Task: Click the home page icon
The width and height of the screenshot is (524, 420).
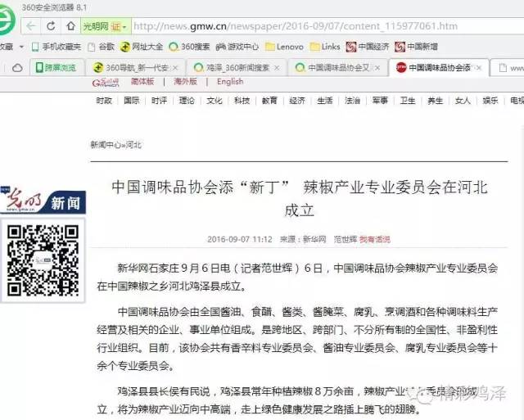Action: pyautogui.click(x=69, y=26)
